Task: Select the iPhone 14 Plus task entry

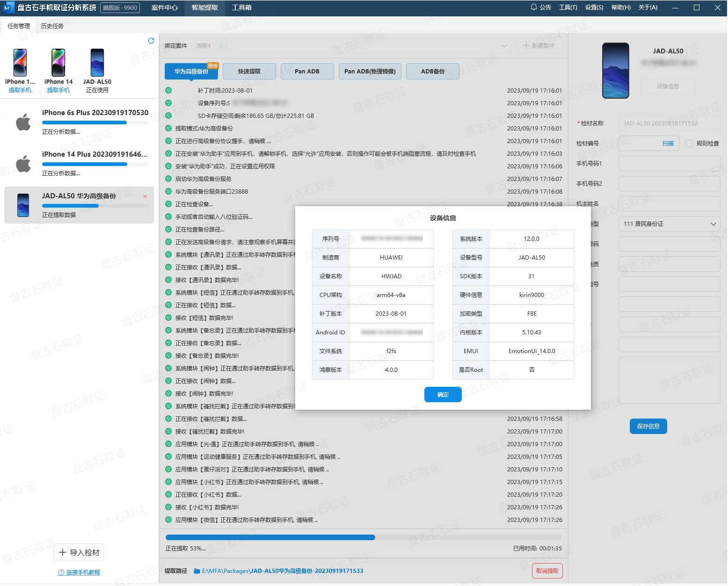Action: (79, 163)
